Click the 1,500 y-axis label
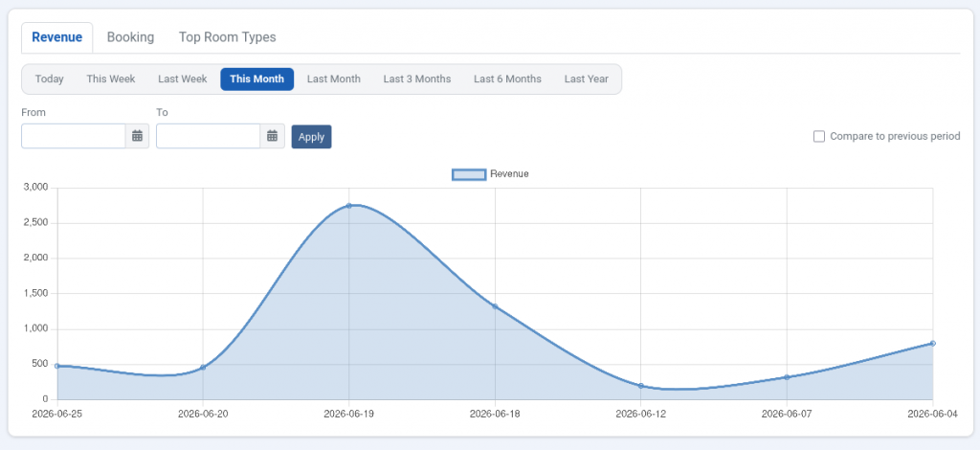 (x=35, y=293)
